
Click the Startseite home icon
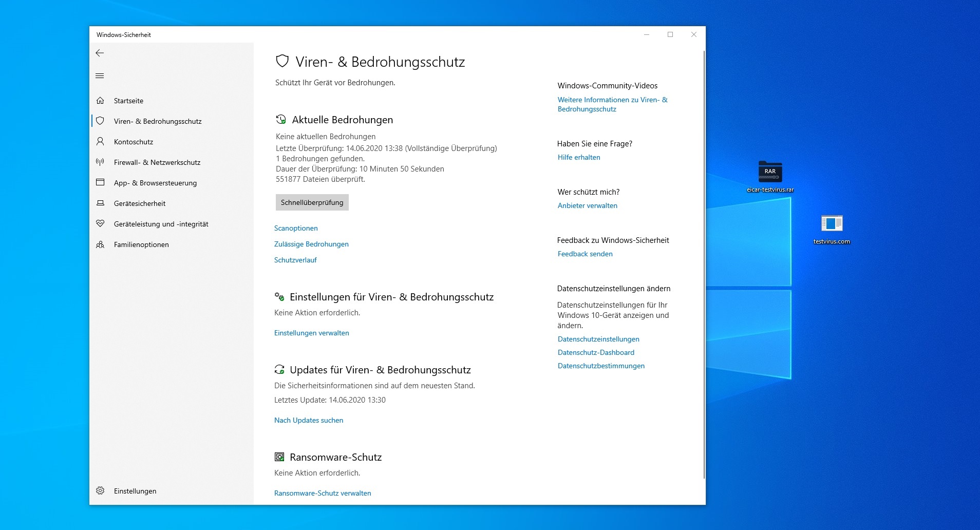100,101
